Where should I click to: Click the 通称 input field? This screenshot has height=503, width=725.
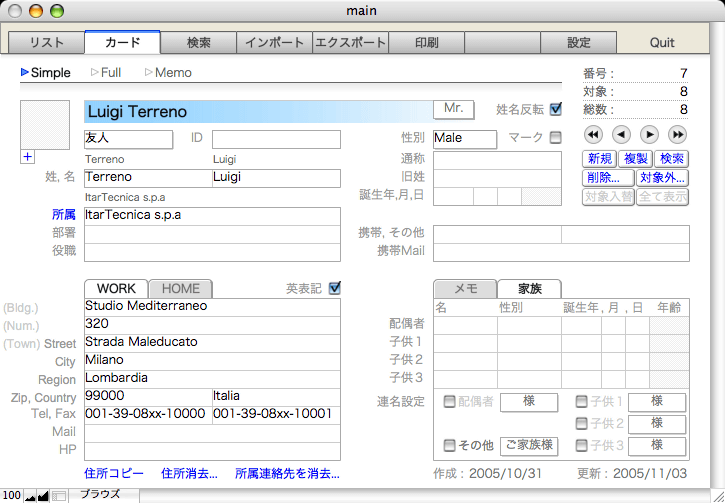pyautogui.click(x=498, y=160)
